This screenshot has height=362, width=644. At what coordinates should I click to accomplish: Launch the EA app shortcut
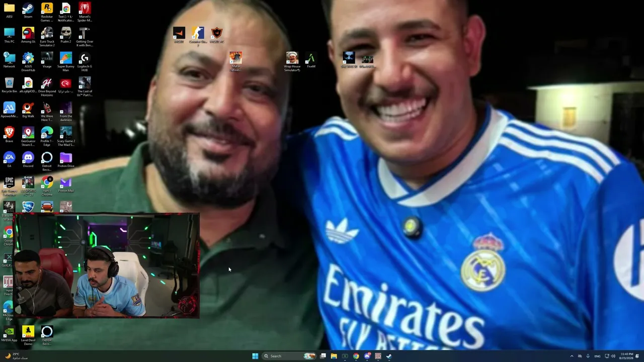[x=9, y=160]
